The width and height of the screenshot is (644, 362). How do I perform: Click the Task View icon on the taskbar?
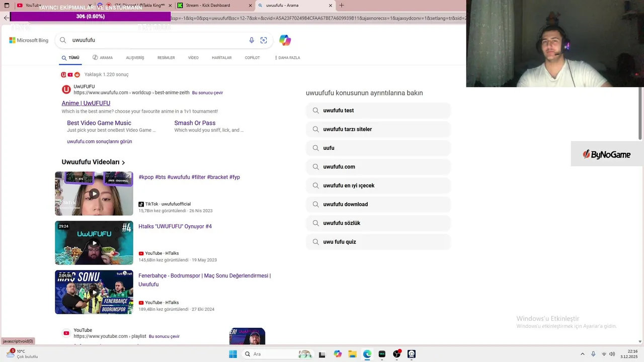pos(323,354)
